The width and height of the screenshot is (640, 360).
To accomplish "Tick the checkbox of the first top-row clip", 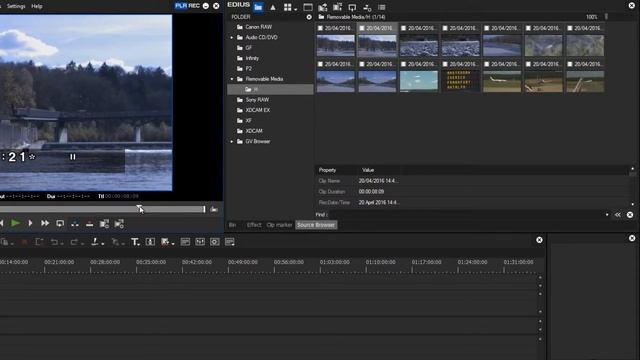I will tap(320, 28).
